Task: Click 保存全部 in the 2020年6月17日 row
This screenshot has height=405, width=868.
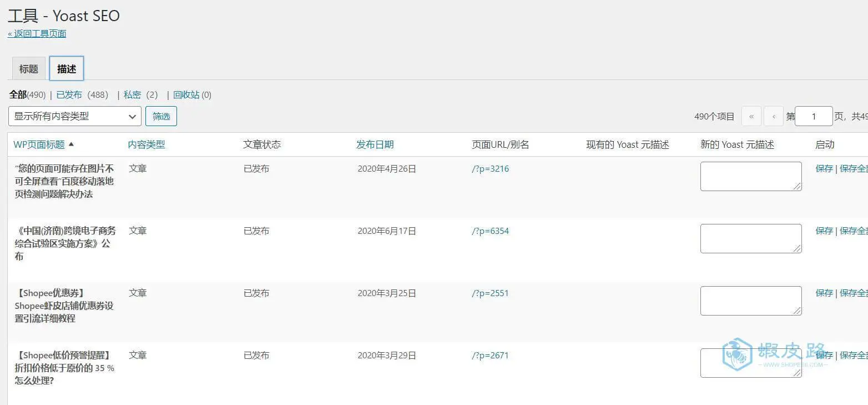Action: pyautogui.click(x=854, y=231)
